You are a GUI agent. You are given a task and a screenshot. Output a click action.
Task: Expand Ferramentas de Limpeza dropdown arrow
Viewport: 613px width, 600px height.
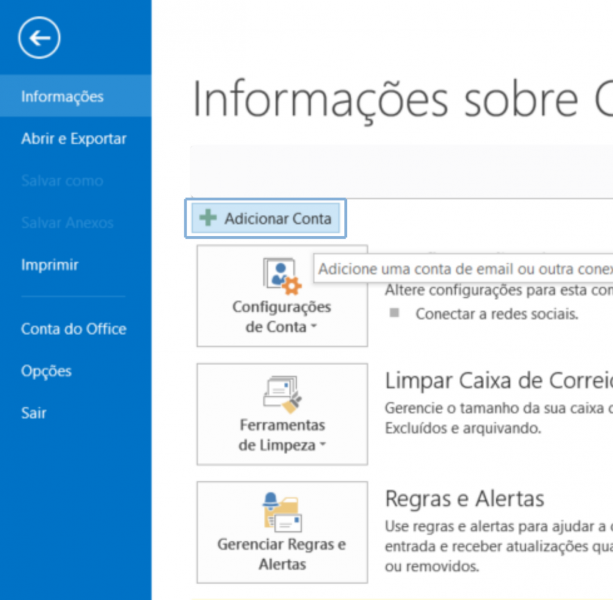(x=323, y=444)
